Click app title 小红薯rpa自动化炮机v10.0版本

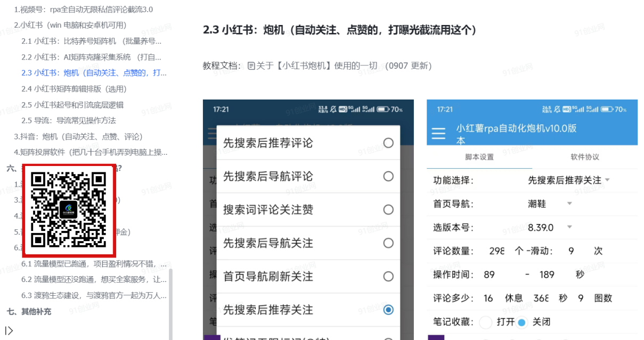516,134
